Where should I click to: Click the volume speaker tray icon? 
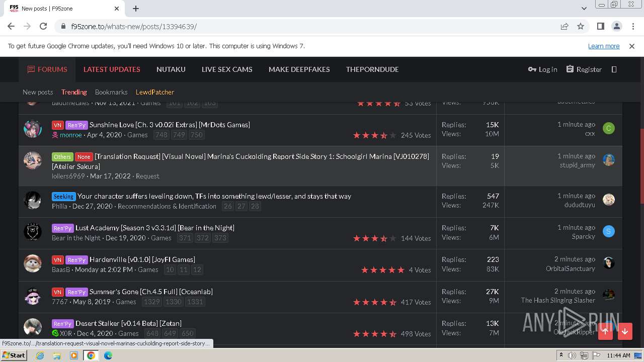coord(572,355)
